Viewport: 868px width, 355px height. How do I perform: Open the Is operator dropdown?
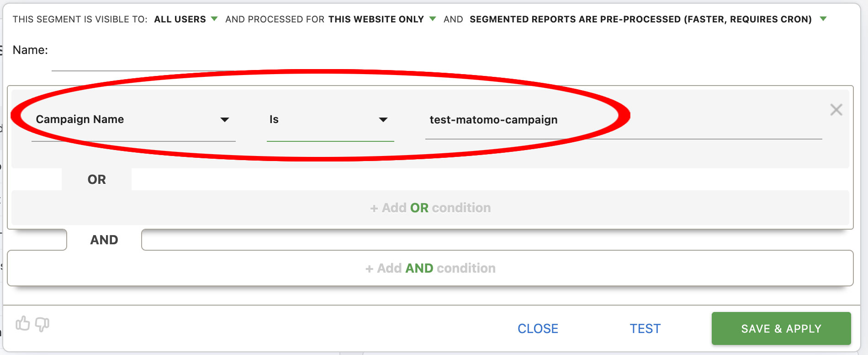coord(330,120)
